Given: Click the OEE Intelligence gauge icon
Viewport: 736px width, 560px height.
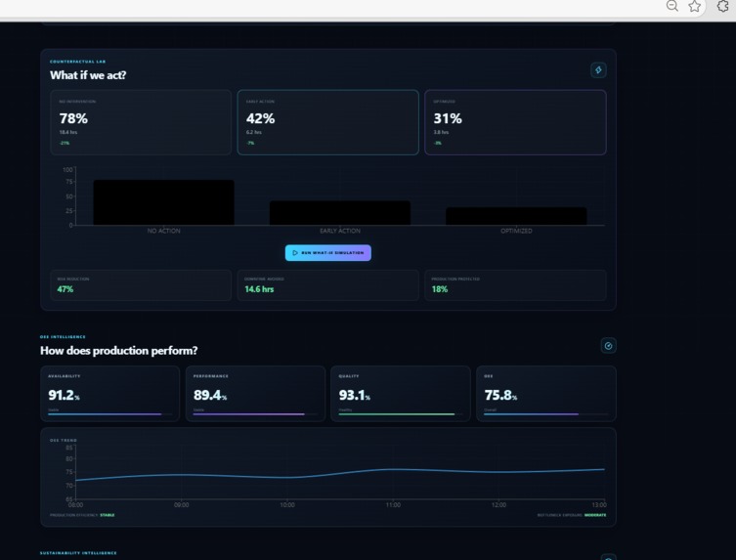Looking at the screenshot, I should 608,346.
